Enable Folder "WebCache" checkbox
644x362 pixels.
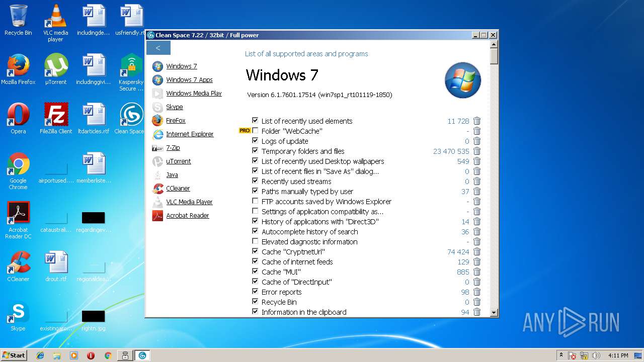(x=255, y=131)
